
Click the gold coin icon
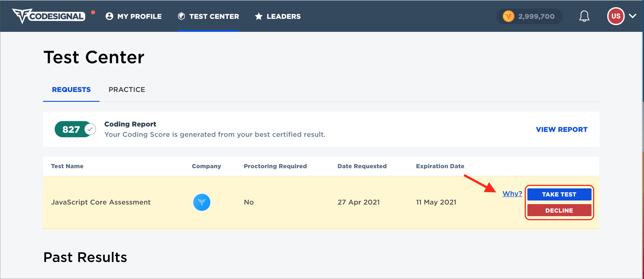[508, 17]
